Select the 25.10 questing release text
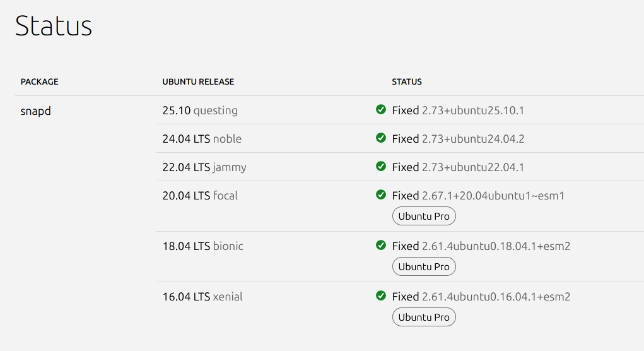This screenshot has height=351, width=644. coord(200,110)
